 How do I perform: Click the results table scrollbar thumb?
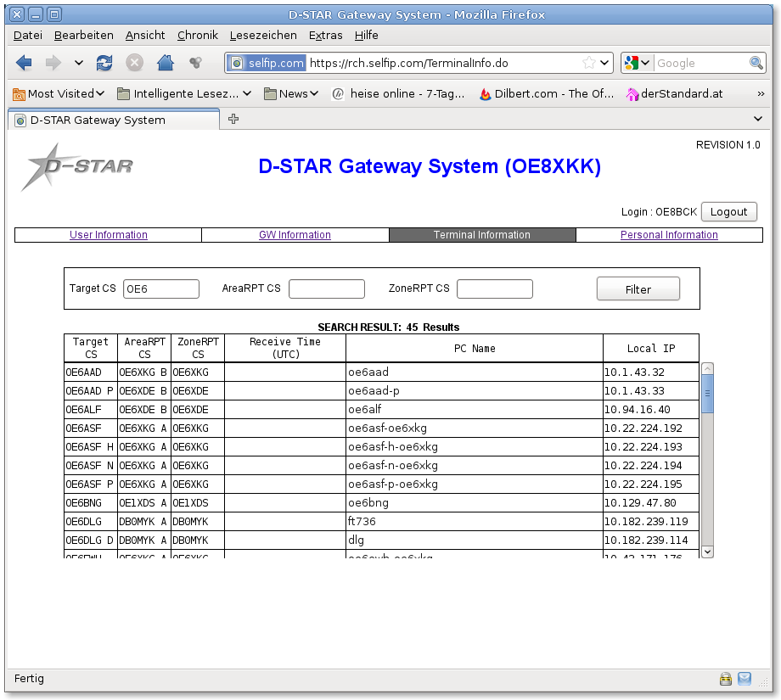pos(707,394)
